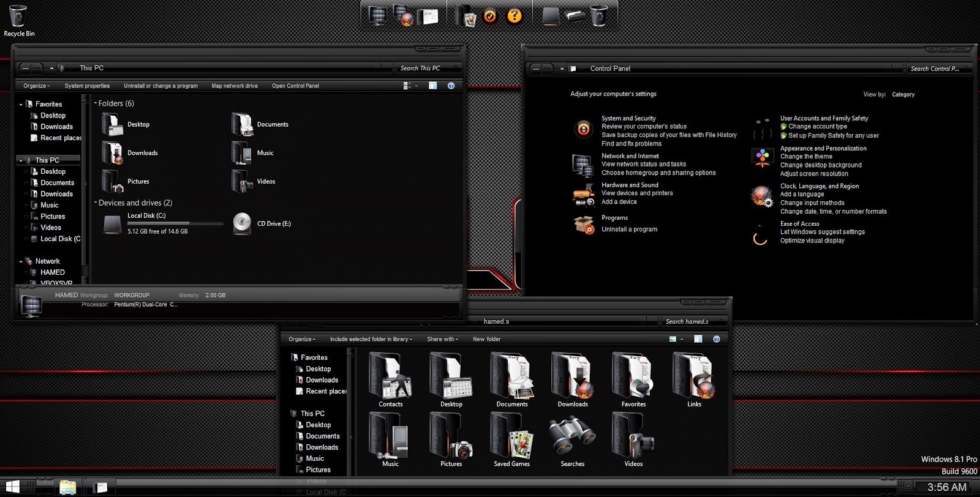Image resolution: width=980 pixels, height=497 pixels.
Task: Select the Local Disk (C:) drive icon
Action: (113, 224)
